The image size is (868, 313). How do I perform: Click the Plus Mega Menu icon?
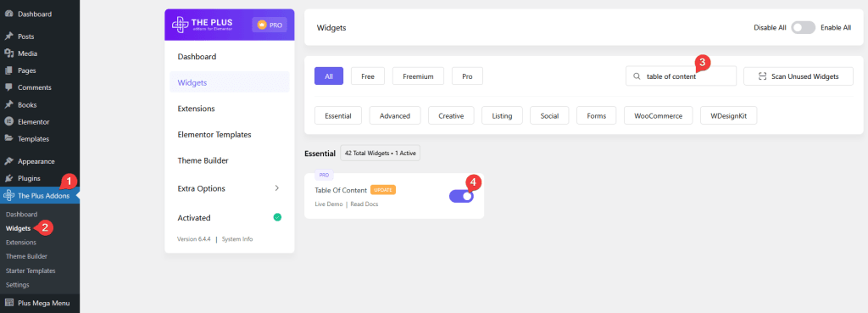coord(8,303)
